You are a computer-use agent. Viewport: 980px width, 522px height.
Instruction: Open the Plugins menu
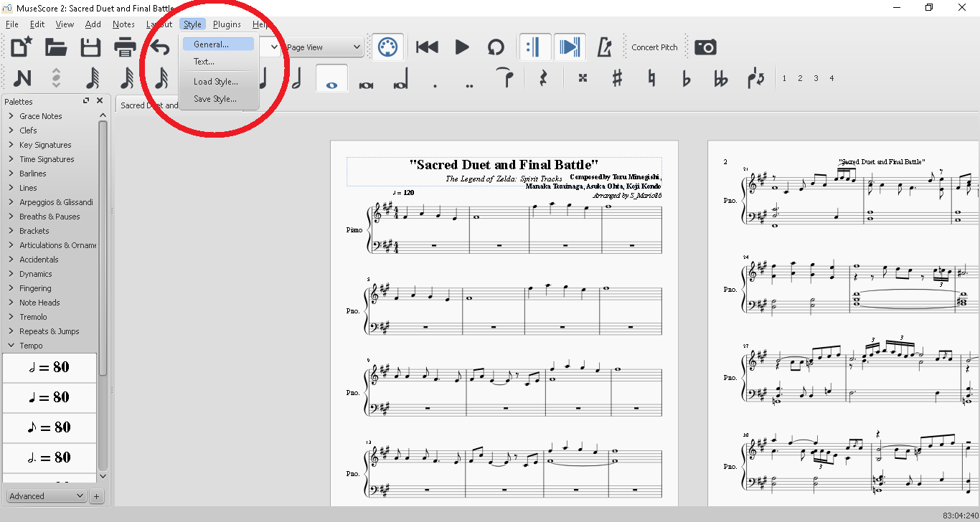click(227, 24)
